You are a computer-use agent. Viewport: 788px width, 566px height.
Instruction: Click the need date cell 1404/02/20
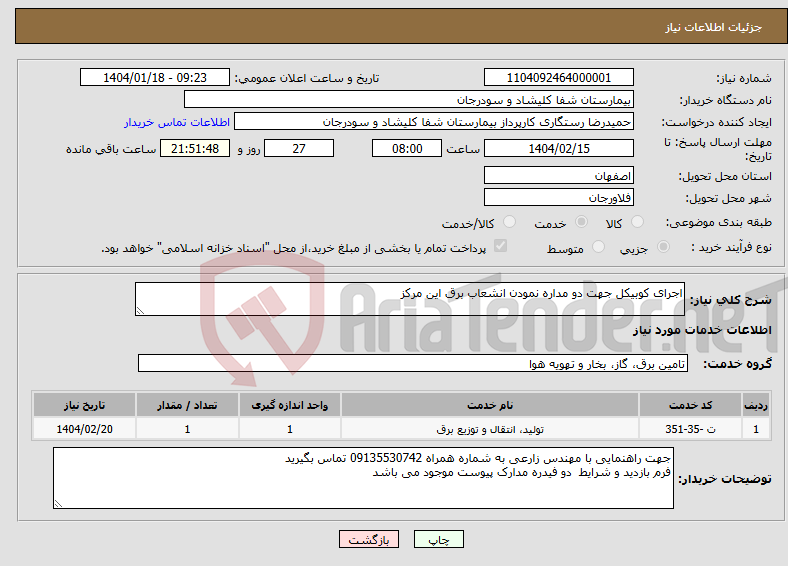point(84,429)
